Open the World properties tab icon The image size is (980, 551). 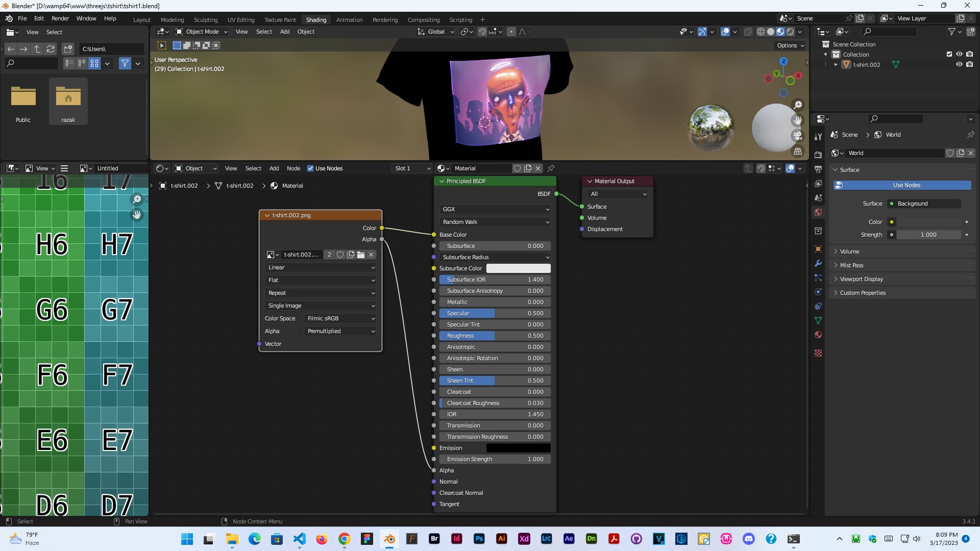click(x=818, y=212)
